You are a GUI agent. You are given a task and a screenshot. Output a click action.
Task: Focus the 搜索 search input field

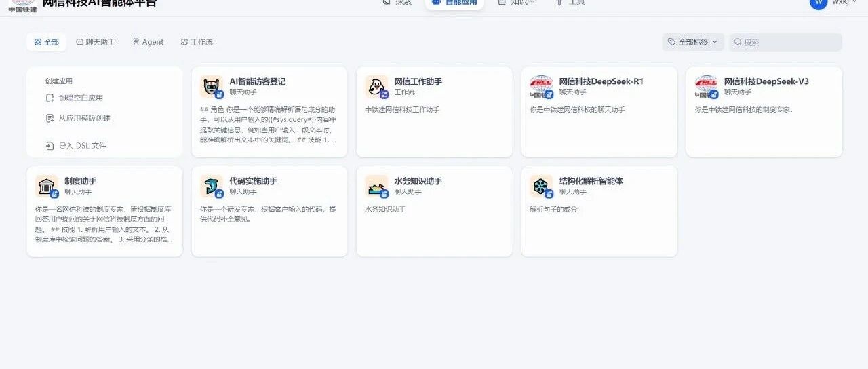point(785,42)
